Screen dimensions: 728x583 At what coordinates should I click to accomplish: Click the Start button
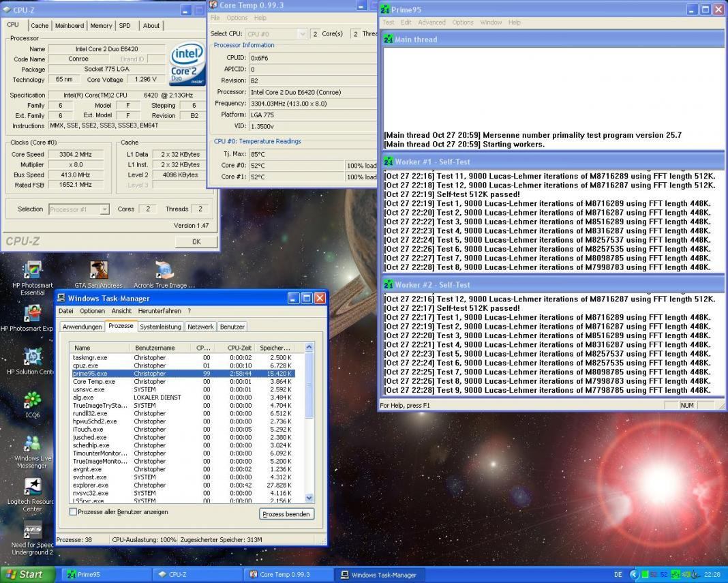tap(27, 575)
